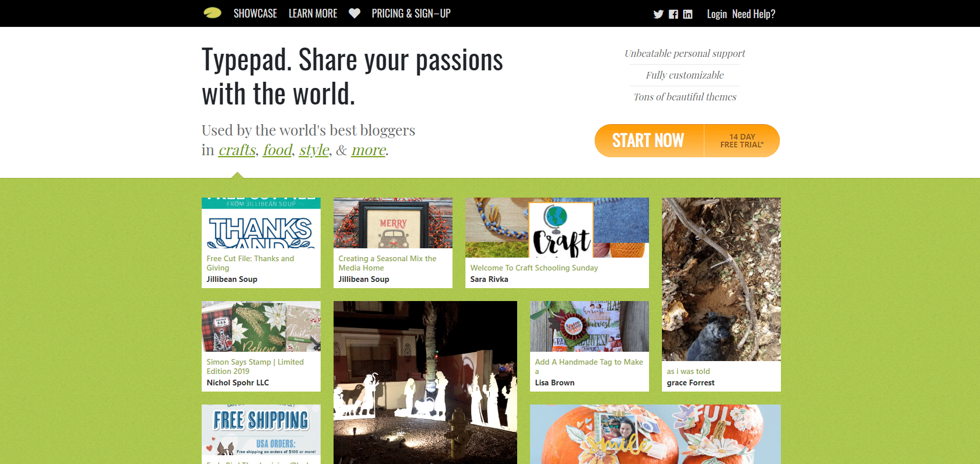The width and height of the screenshot is (980, 464).
Task: Open the Merry seasonal frame thumbnail
Action: [x=393, y=223]
